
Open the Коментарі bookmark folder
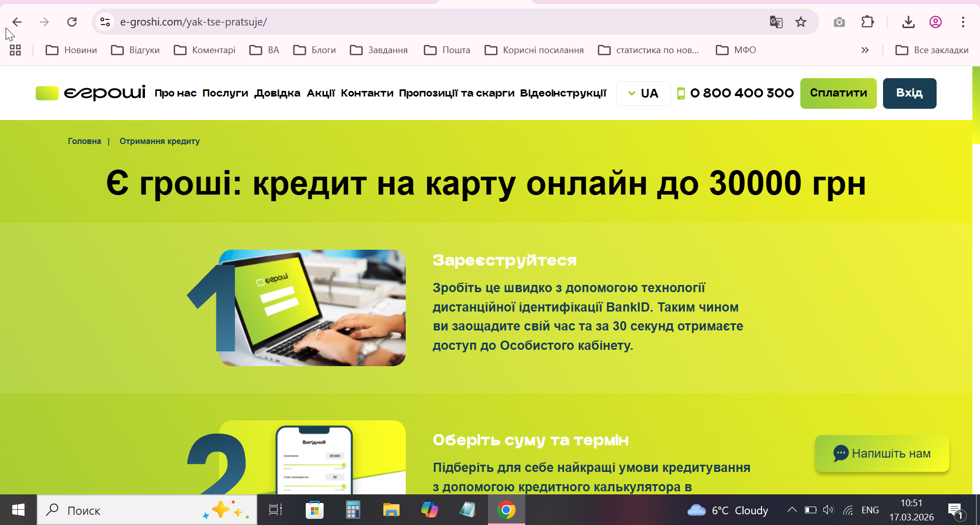click(205, 50)
